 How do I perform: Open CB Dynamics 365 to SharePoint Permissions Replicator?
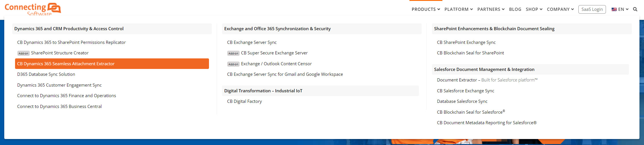pos(71,42)
